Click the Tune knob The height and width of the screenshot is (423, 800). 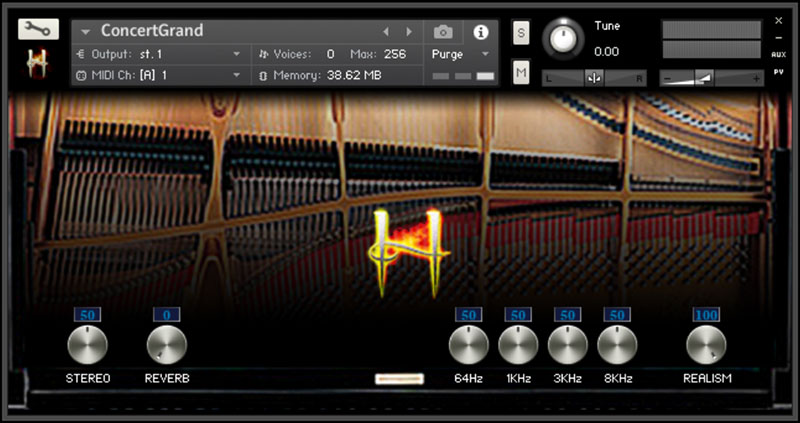(x=564, y=39)
